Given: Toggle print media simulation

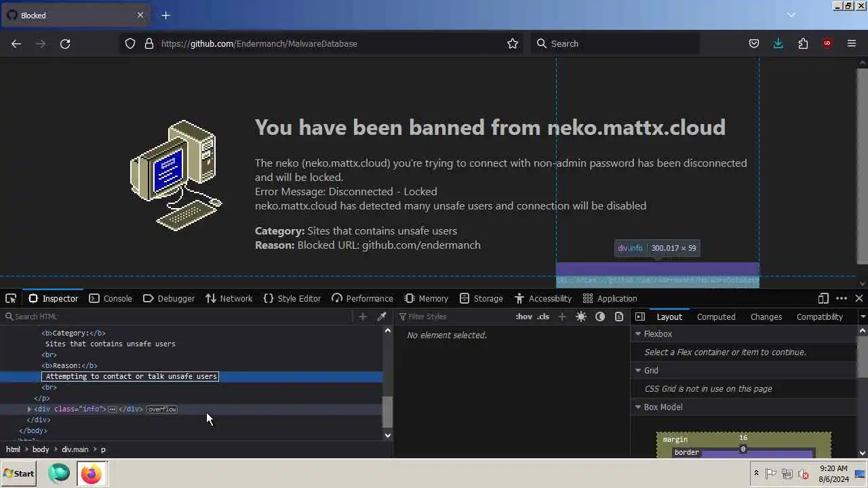Looking at the screenshot, I should [x=619, y=317].
